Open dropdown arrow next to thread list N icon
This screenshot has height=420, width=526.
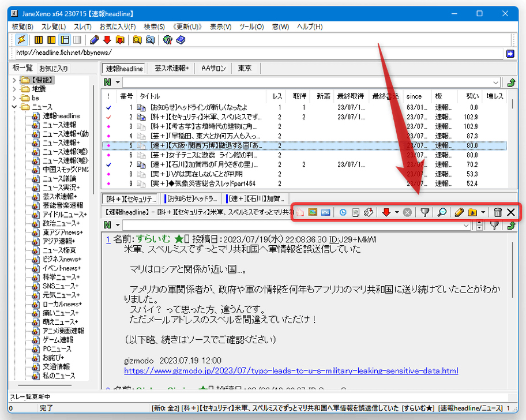pos(118,82)
